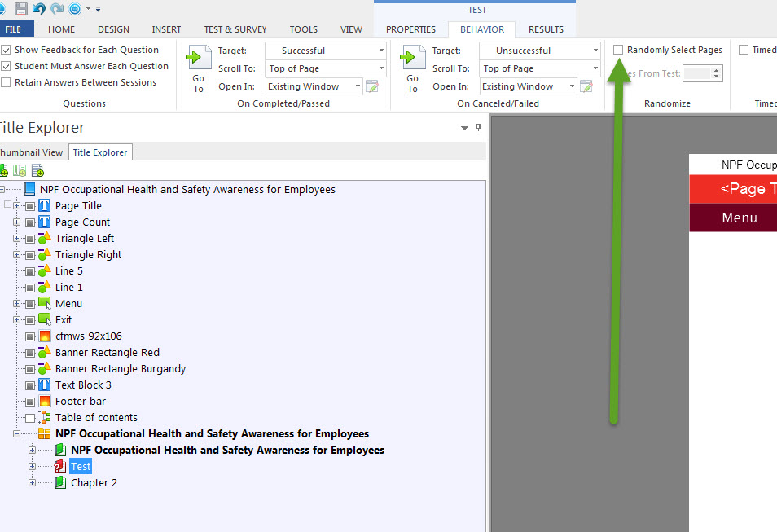This screenshot has width=777, height=532.
Task: Open the PROPERTIES tab
Action: point(410,29)
